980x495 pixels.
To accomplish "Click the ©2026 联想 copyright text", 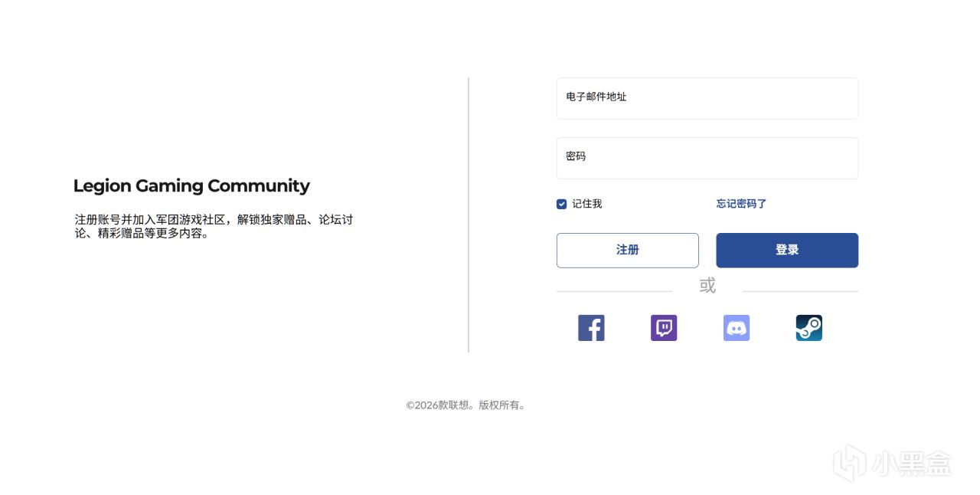I will click(466, 405).
